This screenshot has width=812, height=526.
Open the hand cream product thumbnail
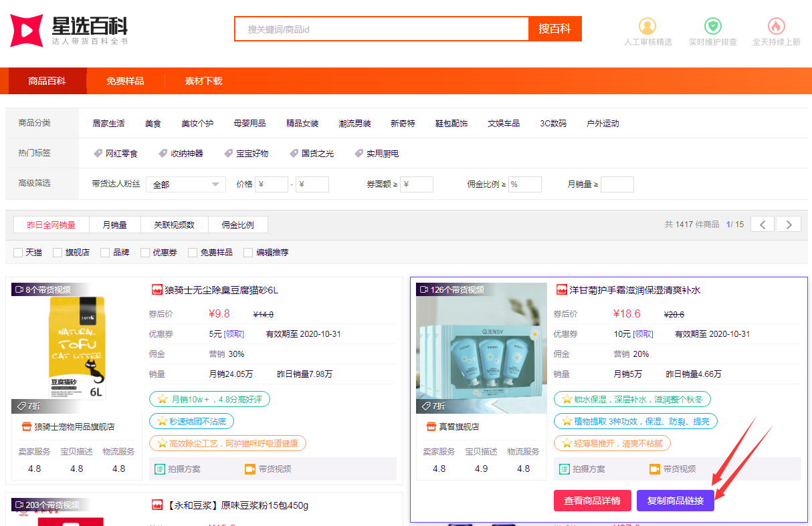click(481, 348)
